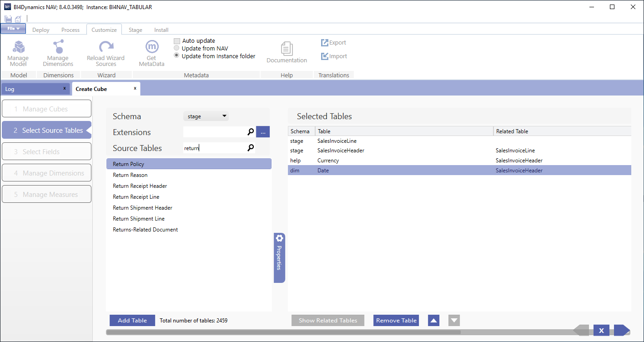This screenshot has width=644, height=342.
Task: Select Update from Instance folder option
Action: (x=177, y=56)
